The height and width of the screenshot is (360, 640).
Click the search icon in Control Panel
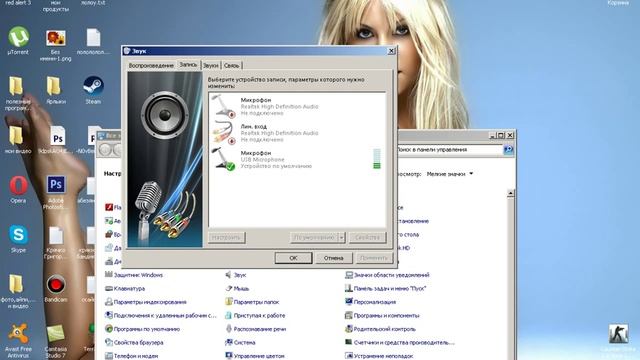[x=508, y=150]
